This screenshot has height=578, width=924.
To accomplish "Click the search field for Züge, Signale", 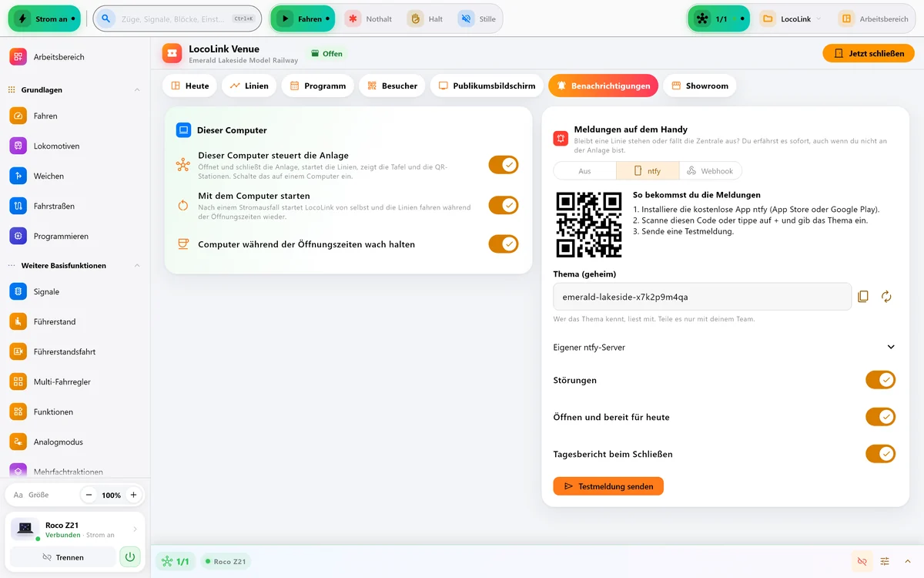I will coord(177,18).
